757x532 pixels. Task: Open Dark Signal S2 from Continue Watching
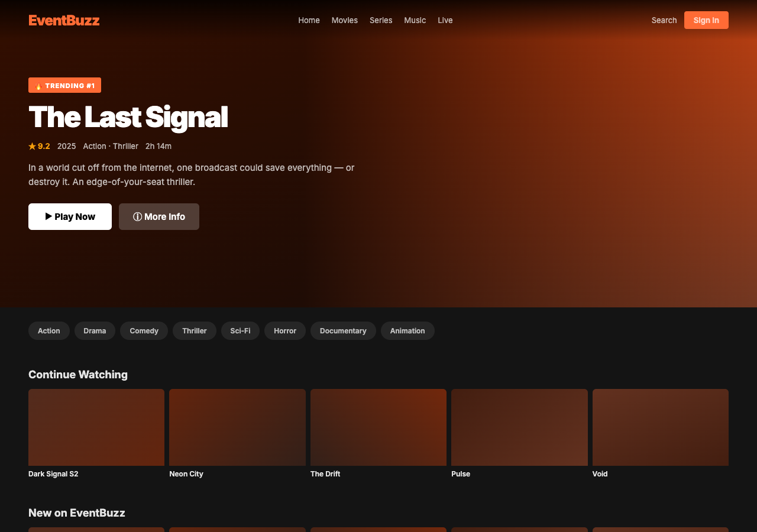click(96, 427)
